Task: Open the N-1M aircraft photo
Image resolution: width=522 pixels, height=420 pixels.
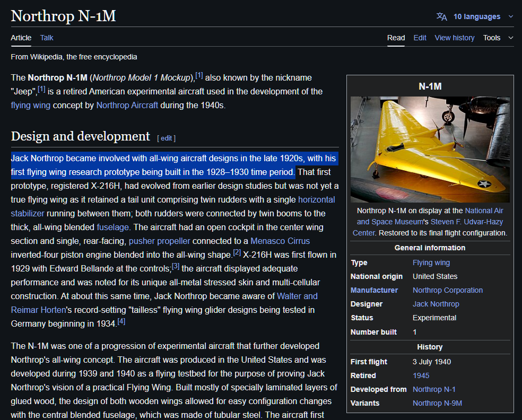Action: [x=430, y=150]
